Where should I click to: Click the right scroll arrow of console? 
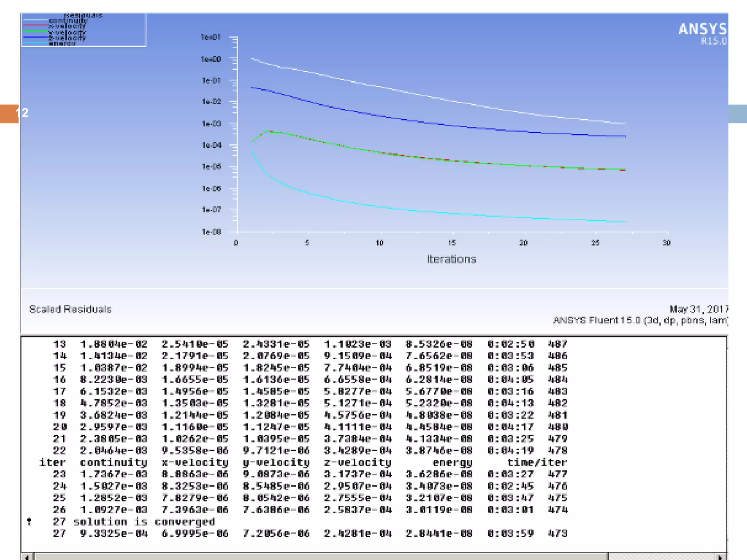pyautogui.click(x=720, y=557)
